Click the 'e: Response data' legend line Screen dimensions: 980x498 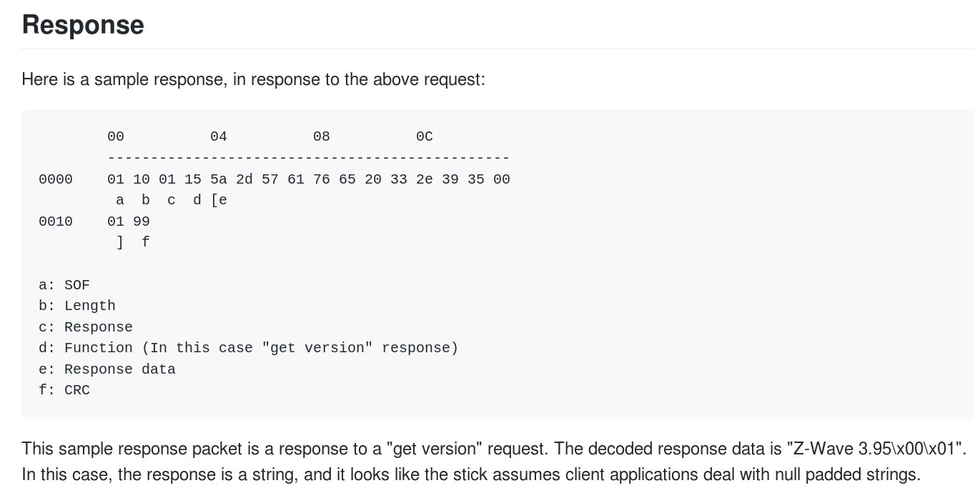[x=107, y=369]
